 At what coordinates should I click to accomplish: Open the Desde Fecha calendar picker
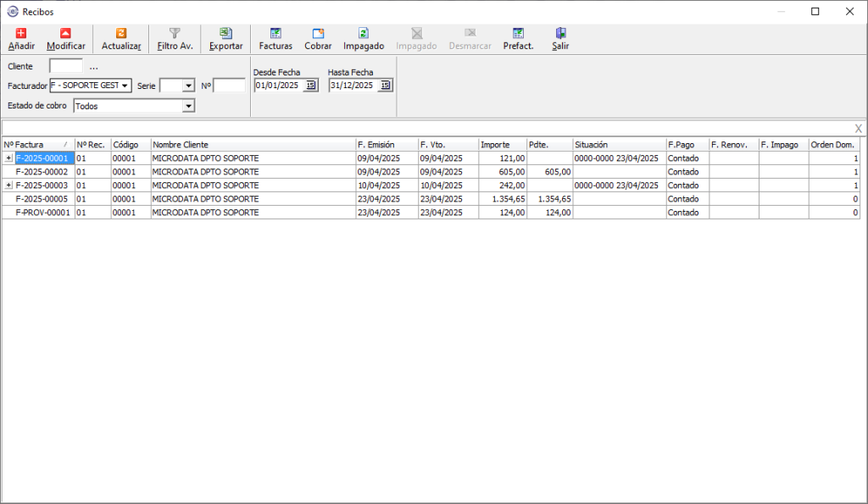tap(311, 86)
